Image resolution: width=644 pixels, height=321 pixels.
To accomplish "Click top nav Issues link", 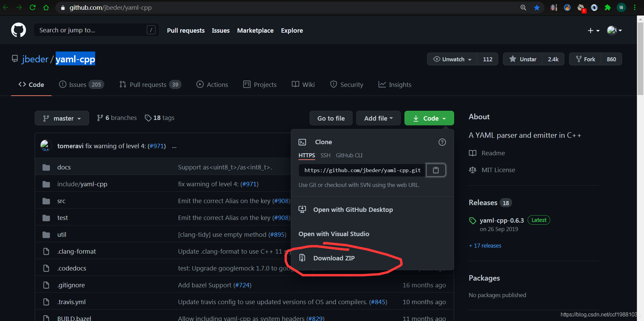I will 221,31.
